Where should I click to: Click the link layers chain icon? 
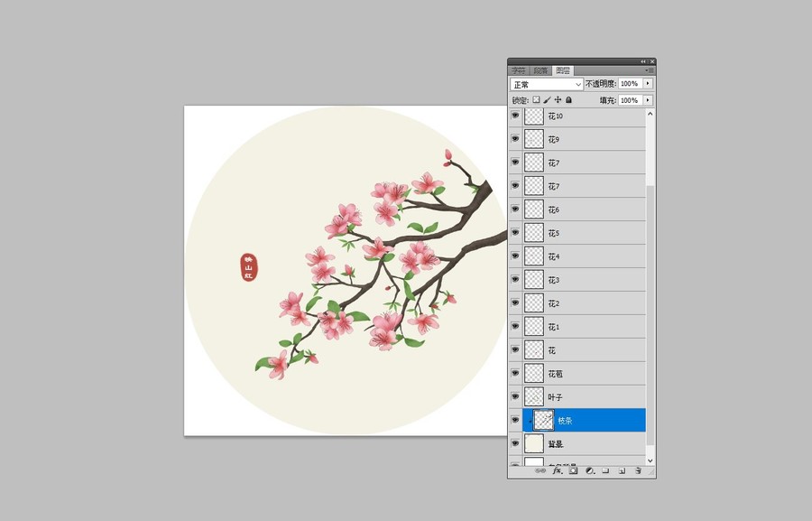tap(540, 470)
